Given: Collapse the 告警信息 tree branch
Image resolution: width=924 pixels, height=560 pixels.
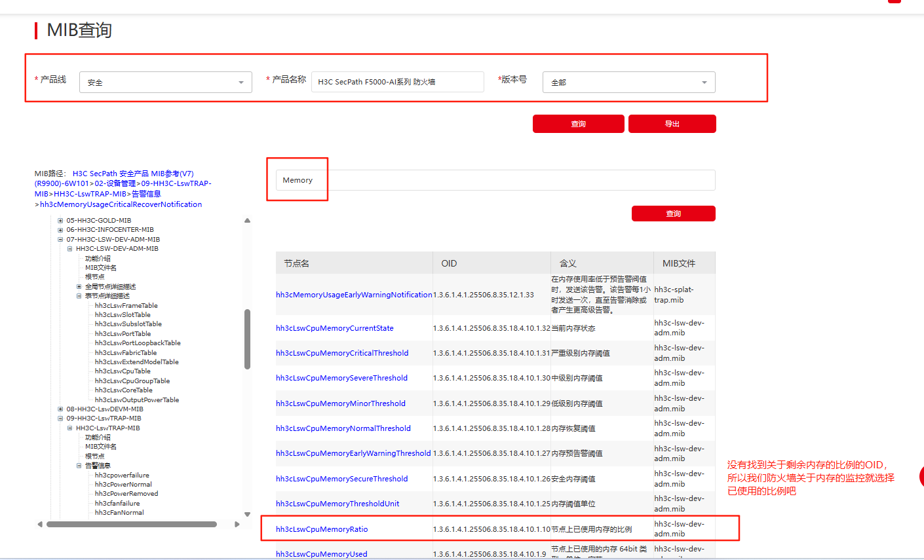Looking at the screenshot, I should click(x=79, y=466).
